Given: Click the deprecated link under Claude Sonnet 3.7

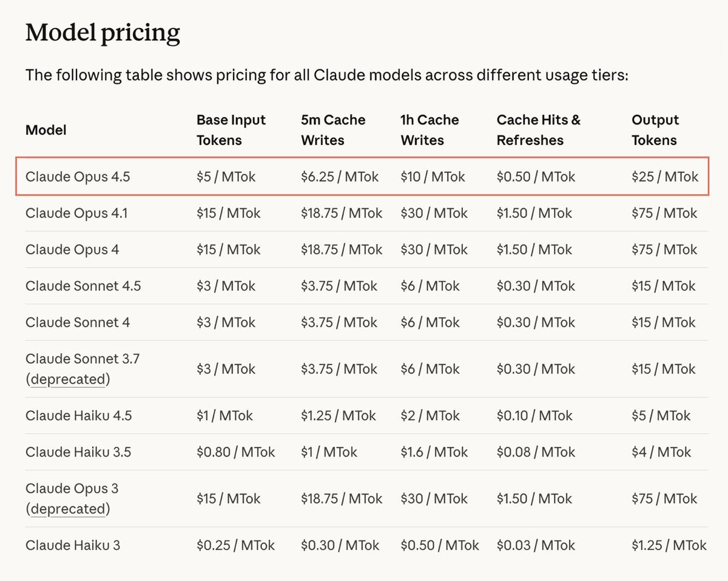Looking at the screenshot, I should coord(69,379).
